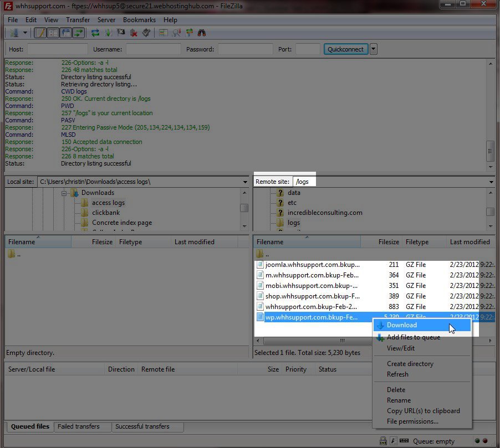Click the disconnect from server icon
Image resolution: width=500 pixels, height=448 pixels.
pyautogui.click(x=134, y=33)
